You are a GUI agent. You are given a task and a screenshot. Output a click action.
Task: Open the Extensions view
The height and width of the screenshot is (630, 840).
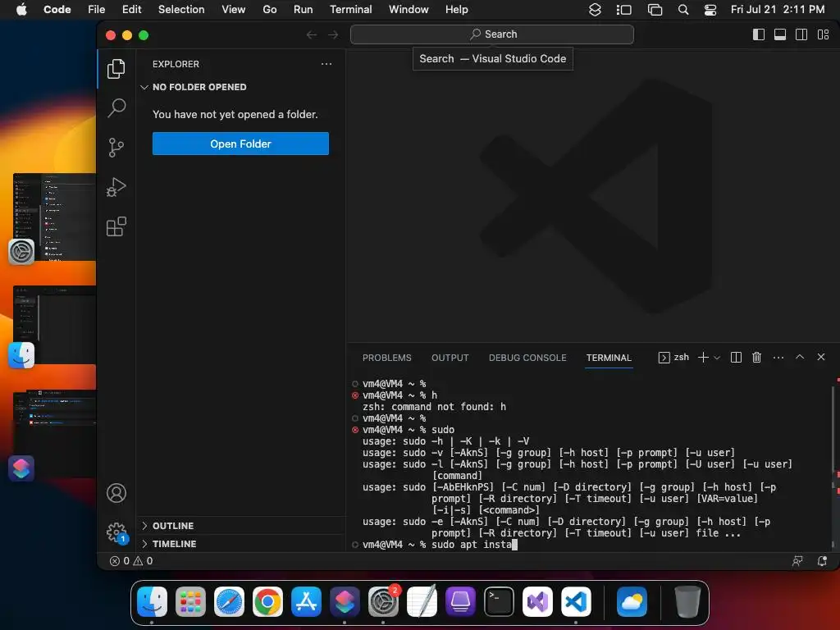(x=116, y=226)
